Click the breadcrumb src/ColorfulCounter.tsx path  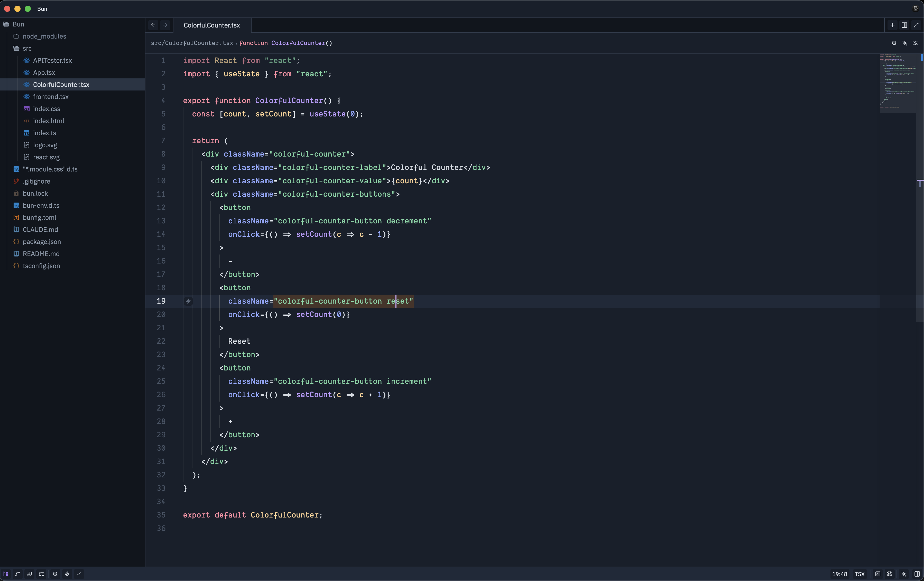tap(192, 43)
